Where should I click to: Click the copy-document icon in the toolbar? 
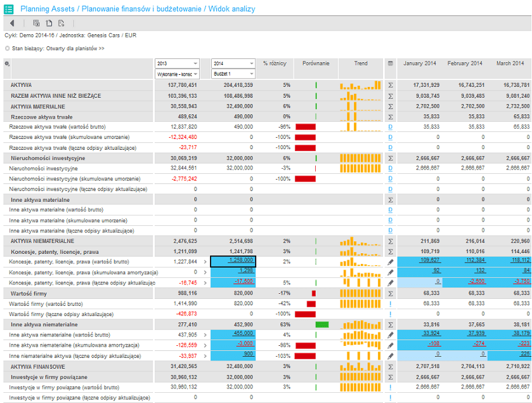[x=49, y=23]
